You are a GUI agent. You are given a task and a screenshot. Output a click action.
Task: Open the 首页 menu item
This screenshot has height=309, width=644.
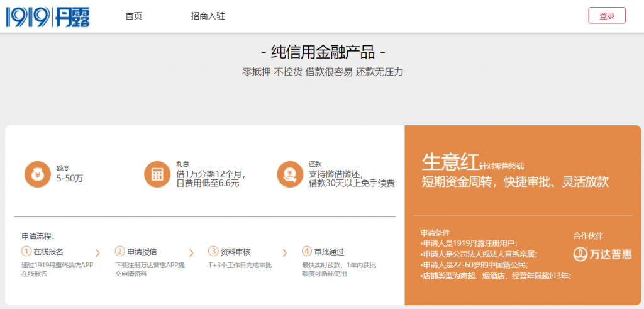(134, 16)
